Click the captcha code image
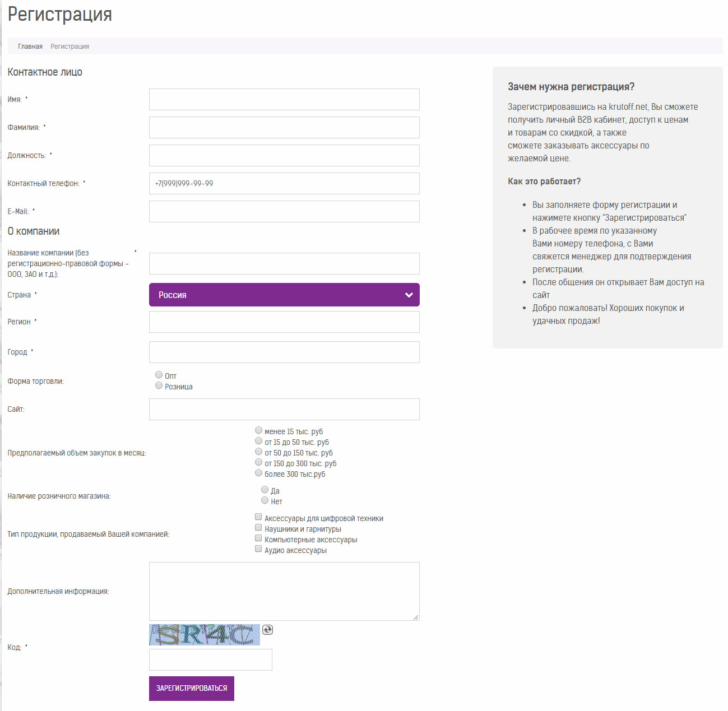 [x=205, y=635]
